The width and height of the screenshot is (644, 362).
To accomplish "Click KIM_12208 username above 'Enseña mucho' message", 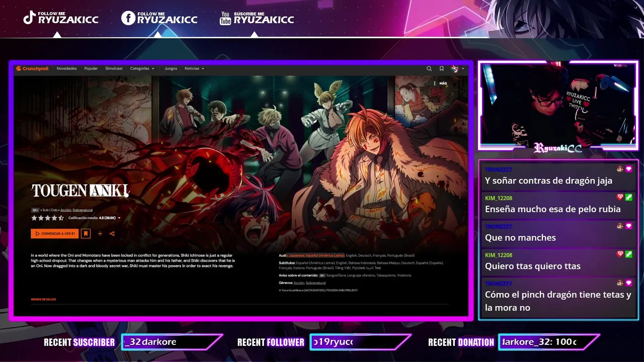I will point(499,198).
